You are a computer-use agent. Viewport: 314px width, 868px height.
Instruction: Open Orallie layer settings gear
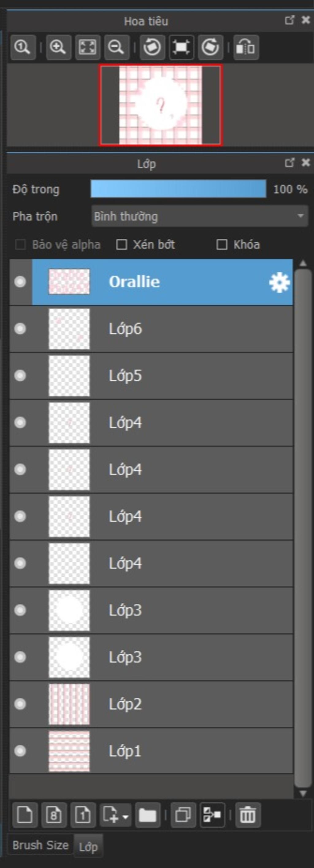279,282
